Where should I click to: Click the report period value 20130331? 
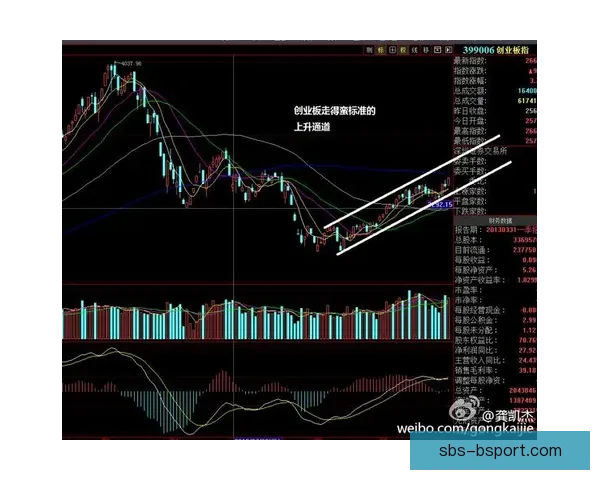pyautogui.click(x=501, y=230)
